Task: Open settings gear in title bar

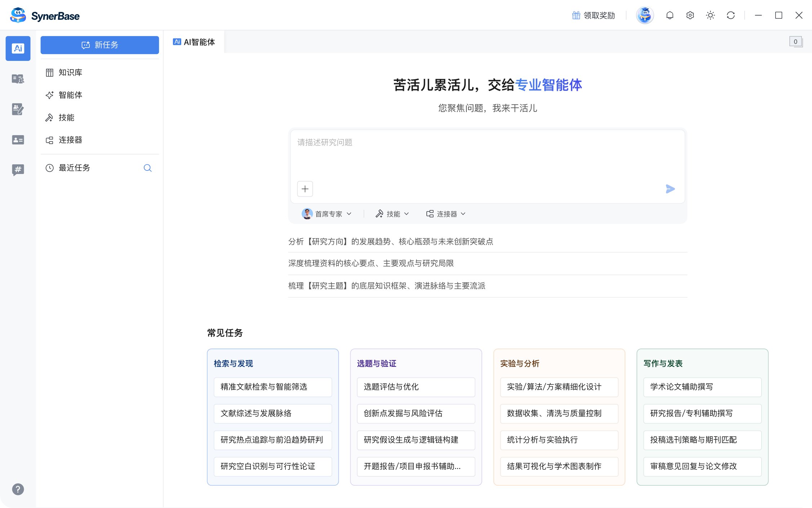Action: pyautogui.click(x=690, y=15)
